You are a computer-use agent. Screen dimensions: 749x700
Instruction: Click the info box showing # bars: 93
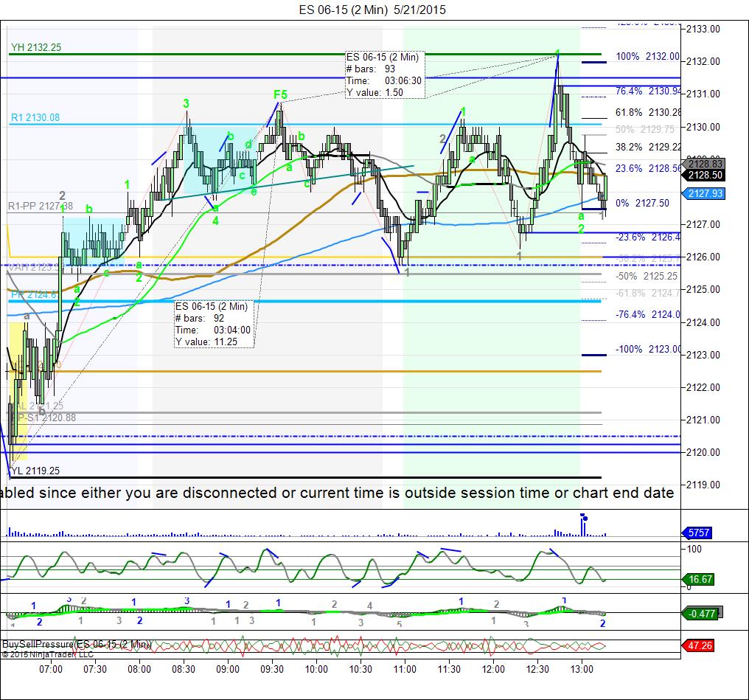(385, 74)
